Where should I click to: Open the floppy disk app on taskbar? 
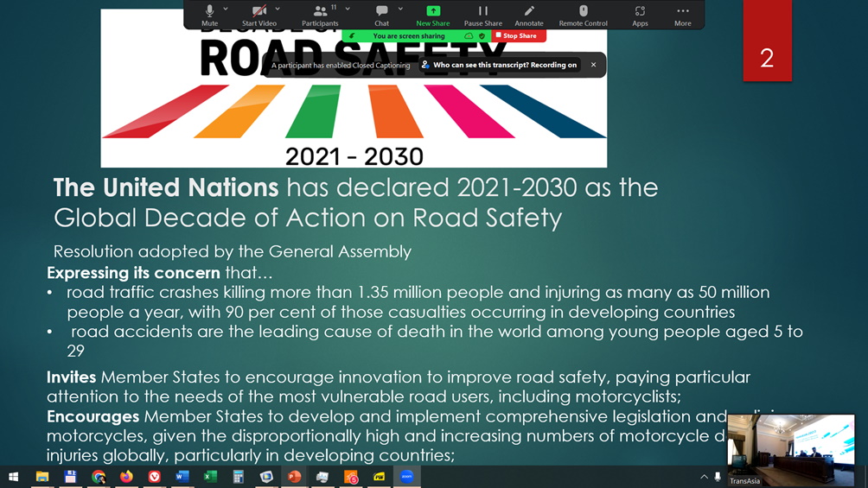pos(70,477)
